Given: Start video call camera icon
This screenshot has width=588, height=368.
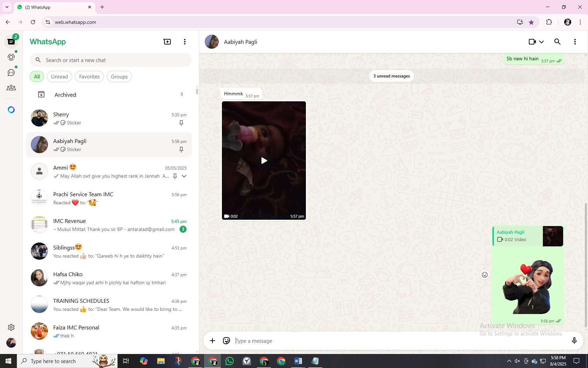Looking at the screenshot, I should (x=532, y=42).
